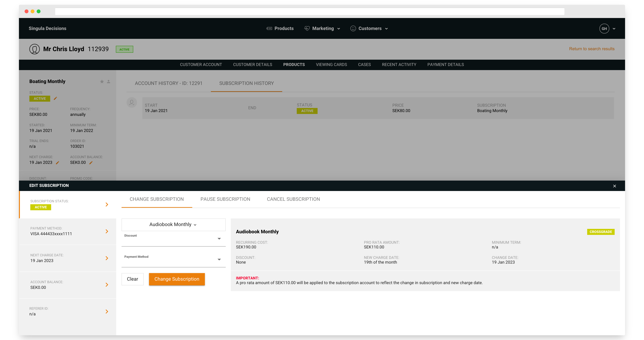Click the person icon beside Boating Monthly
Image resolution: width=644 pixels, height=340 pixels.
tap(108, 81)
